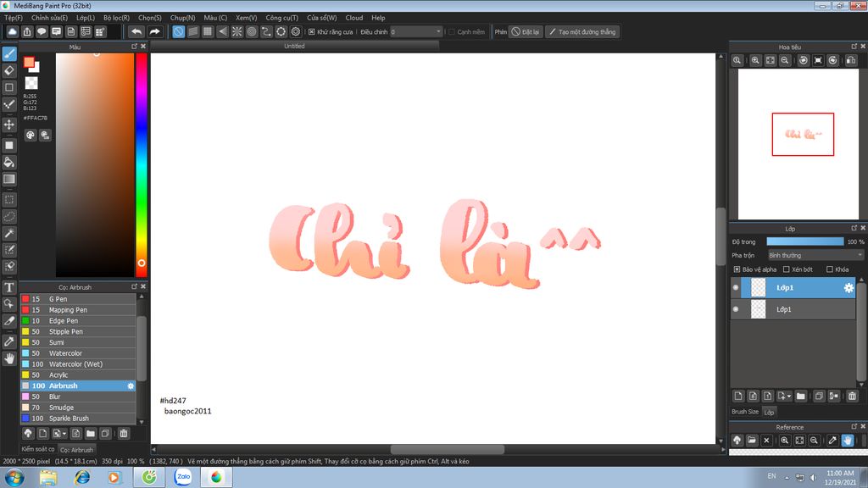Delete layer using the trash icon
Image resolution: width=868 pixels, height=488 pixels.
pos(852,396)
